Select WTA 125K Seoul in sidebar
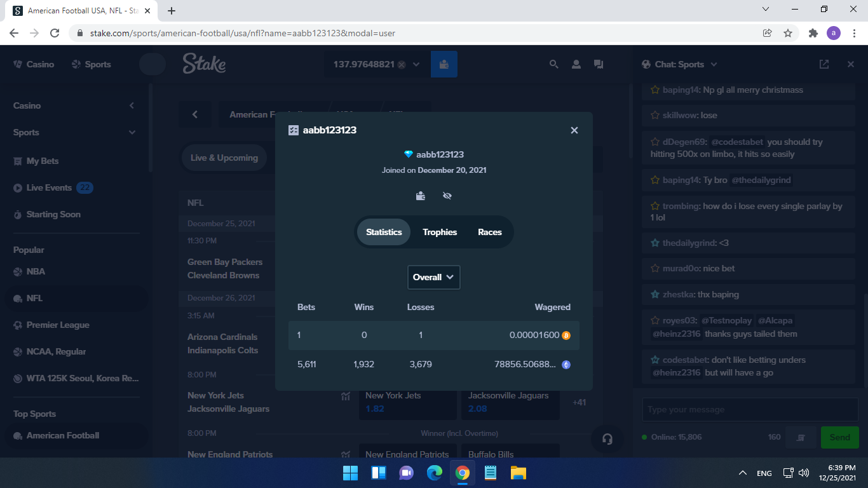The height and width of the screenshot is (488, 868). click(x=76, y=378)
